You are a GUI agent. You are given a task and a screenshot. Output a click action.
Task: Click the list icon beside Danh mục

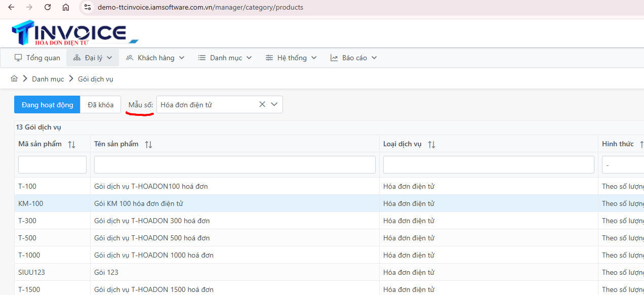(x=202, y=58)
